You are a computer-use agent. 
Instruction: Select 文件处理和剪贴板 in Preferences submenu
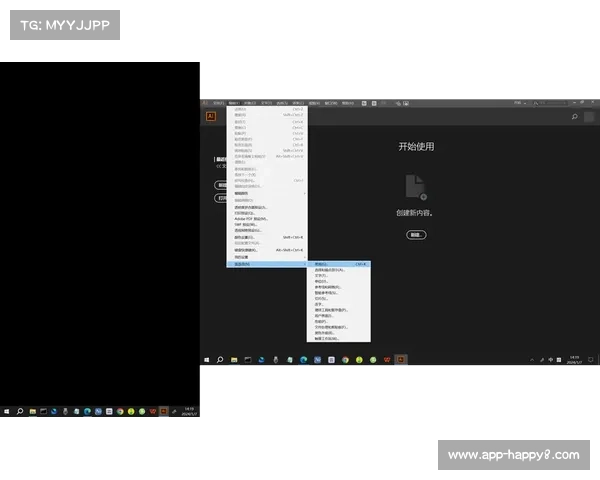pyautogui.click(x=339, y=327)
